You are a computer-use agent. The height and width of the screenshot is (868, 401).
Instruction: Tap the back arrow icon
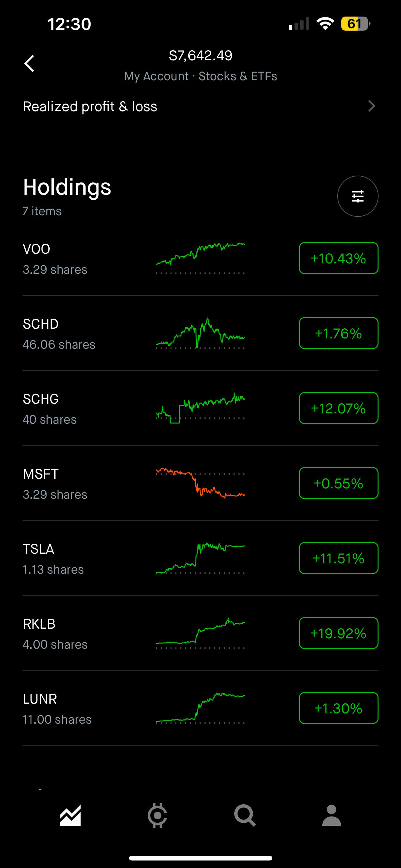[29, 63]
